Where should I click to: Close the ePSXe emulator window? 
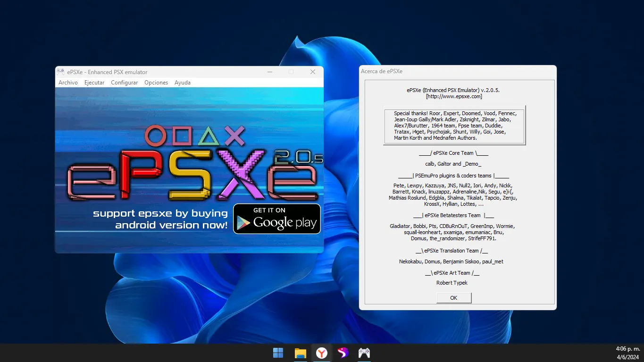pos(313,72)
